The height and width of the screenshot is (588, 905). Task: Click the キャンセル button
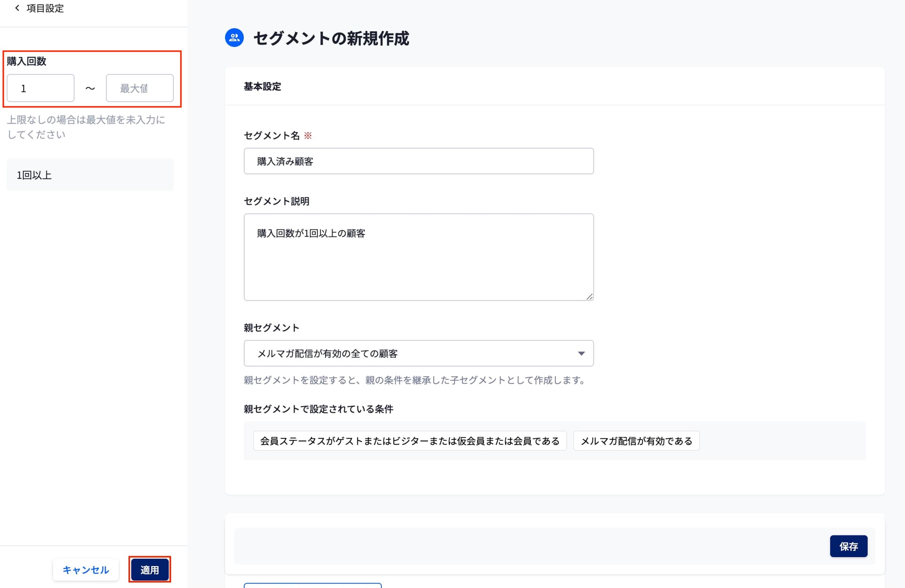pos(86,570)
